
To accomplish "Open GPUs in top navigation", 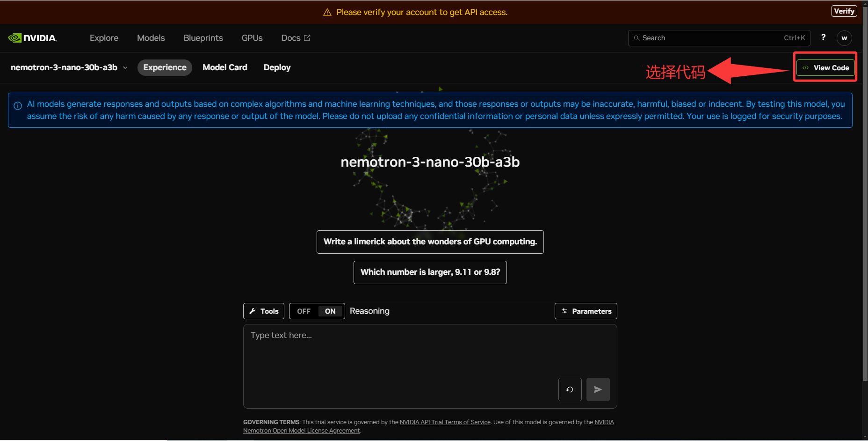I will click(252, 38).
